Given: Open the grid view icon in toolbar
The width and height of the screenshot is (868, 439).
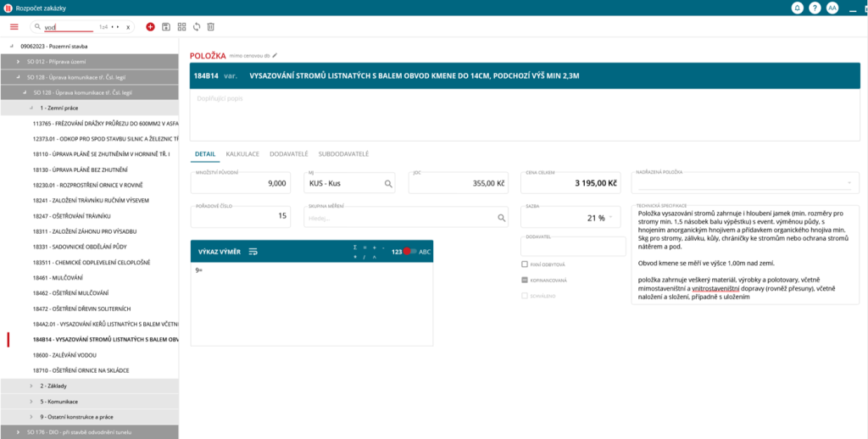Looking at the screenshot, I should pos(181,27).
